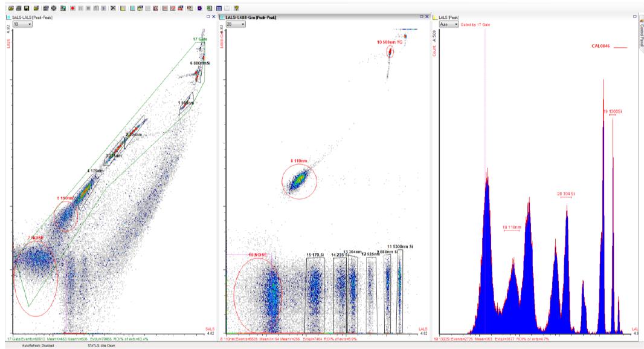Open the Auto scale dropdown in histogram
This screenshot has width=644, height=349.
coord(448,24)
